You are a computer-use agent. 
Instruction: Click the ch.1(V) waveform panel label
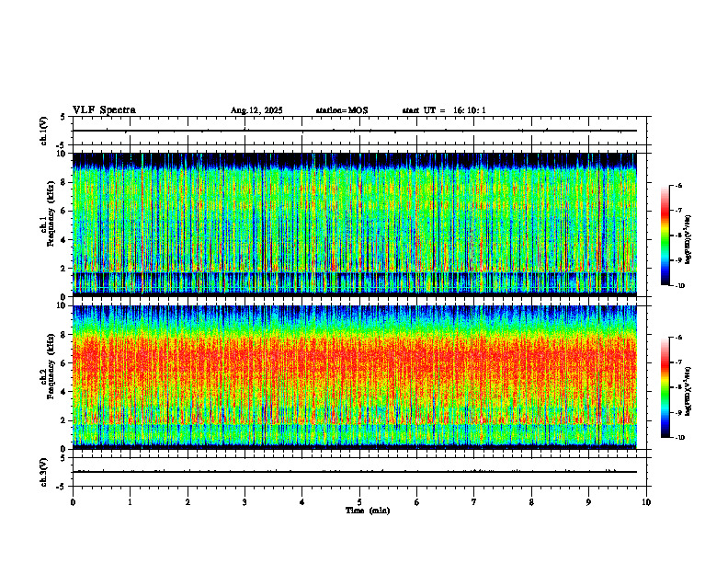(44, 131)
